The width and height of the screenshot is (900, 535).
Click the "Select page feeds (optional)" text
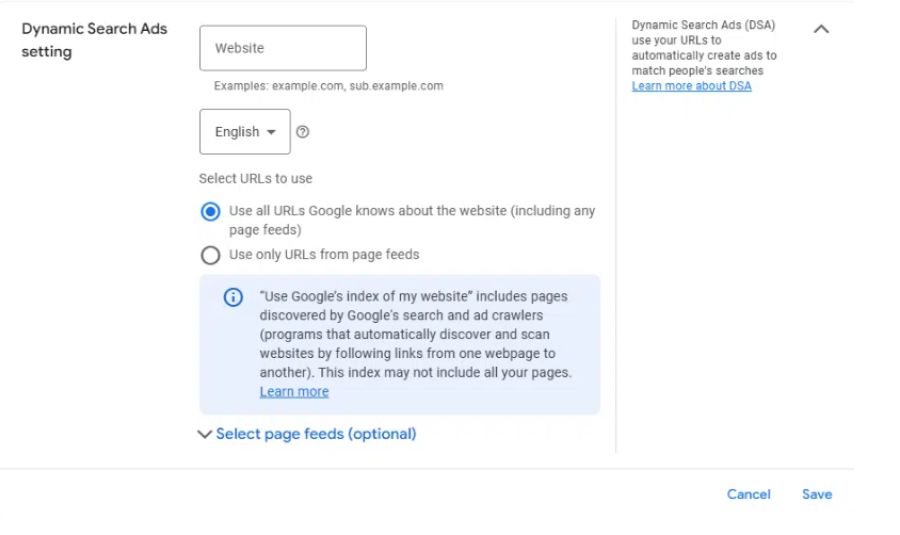316,434
